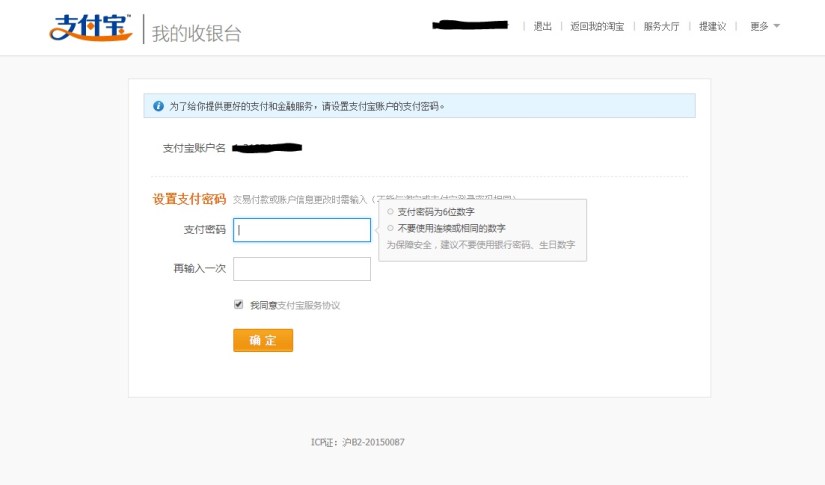Click the 为保障安全 hint text in tooltip
This screenshot has height=485, width=825.
[480, 244]
